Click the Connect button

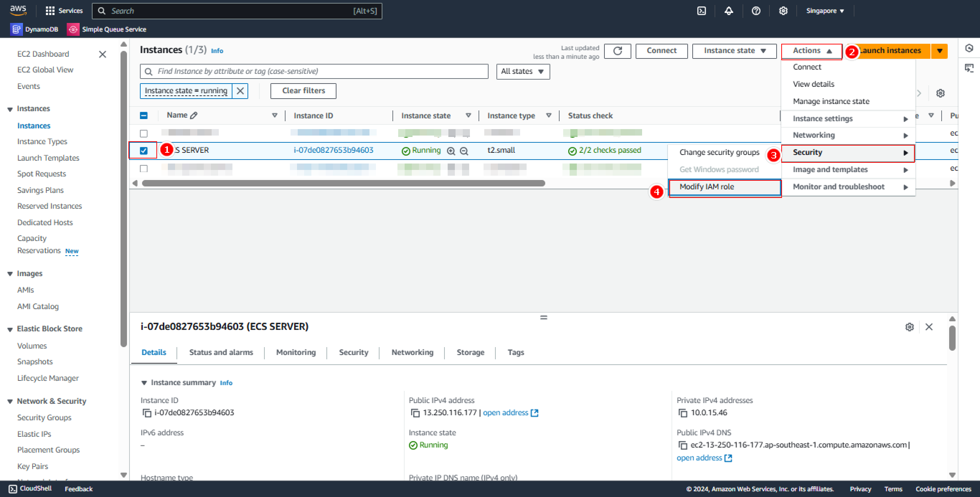(663, 50)
